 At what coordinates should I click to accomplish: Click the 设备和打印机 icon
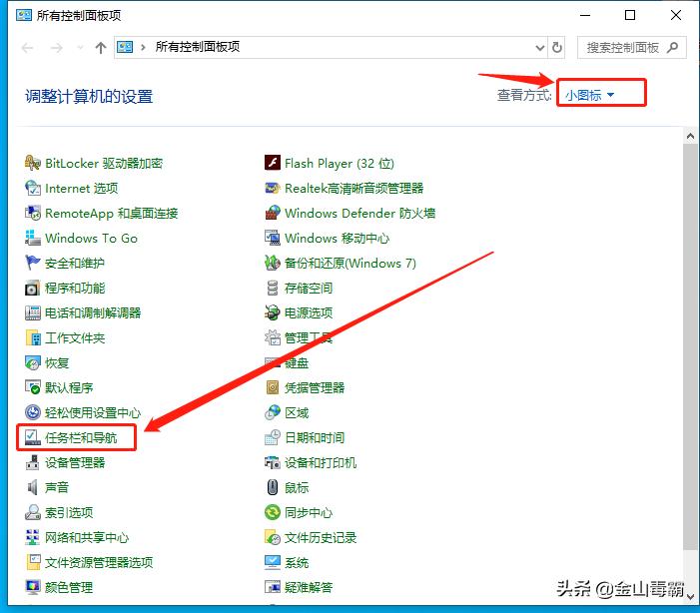coord(273,462)
